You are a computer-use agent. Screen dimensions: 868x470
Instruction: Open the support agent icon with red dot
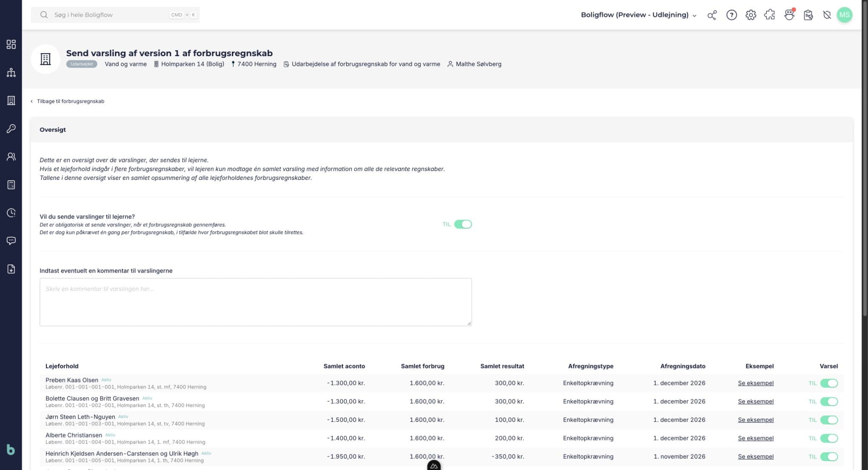789,15
